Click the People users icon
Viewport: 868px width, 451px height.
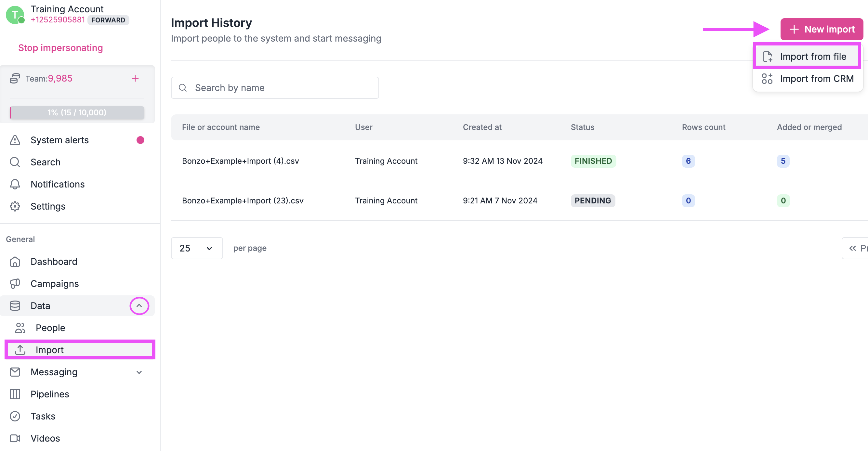pos(20,328)
